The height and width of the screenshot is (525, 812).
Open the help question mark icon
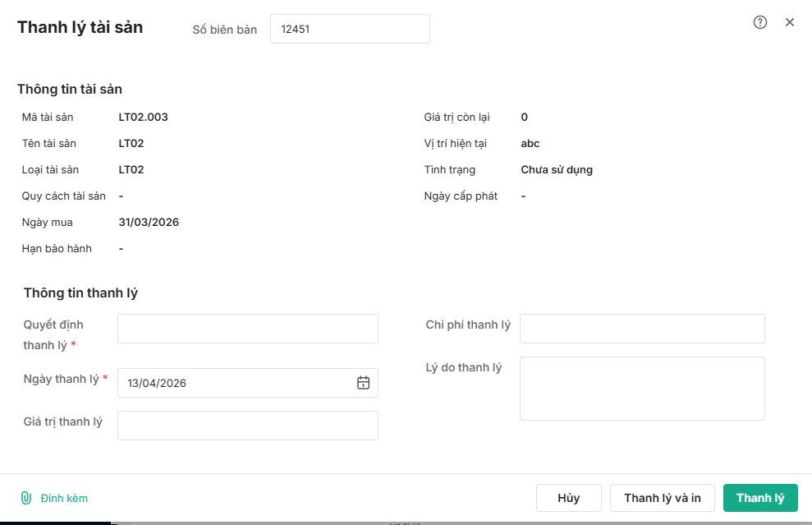(760, 22)
